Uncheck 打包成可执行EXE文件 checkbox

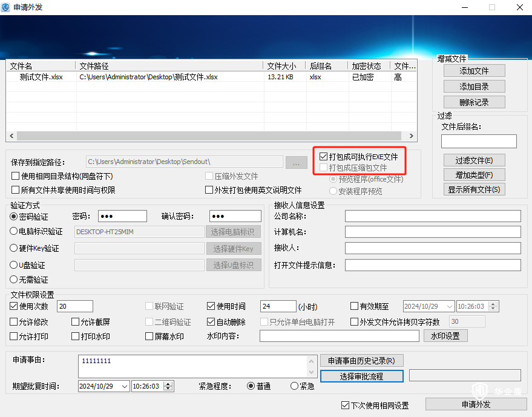324,157
